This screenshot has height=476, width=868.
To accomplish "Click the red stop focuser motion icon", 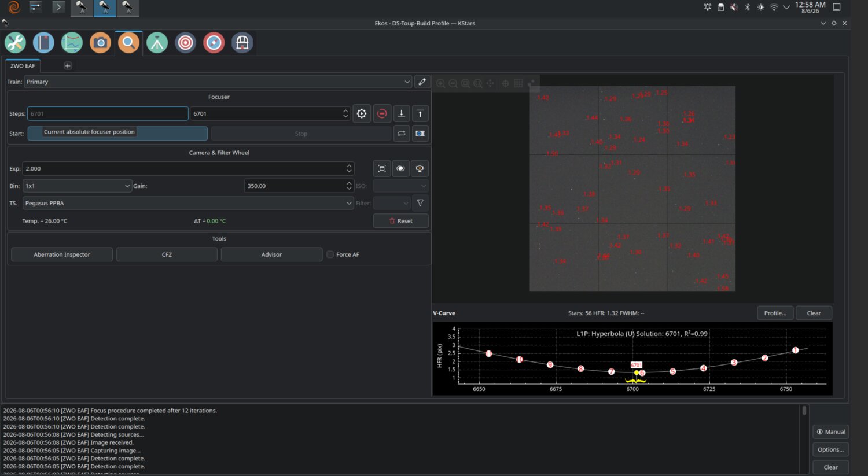I will coord(382,113).
